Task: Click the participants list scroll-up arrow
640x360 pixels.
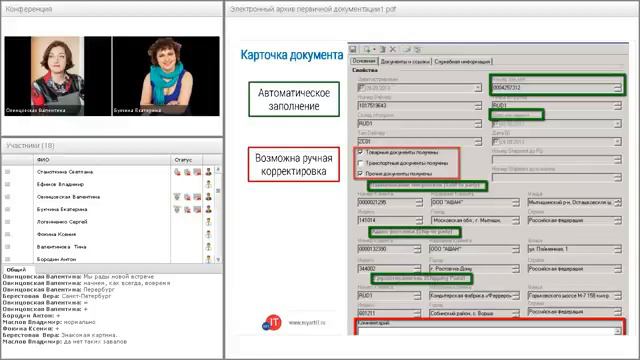Action: (x=218, y=169)
